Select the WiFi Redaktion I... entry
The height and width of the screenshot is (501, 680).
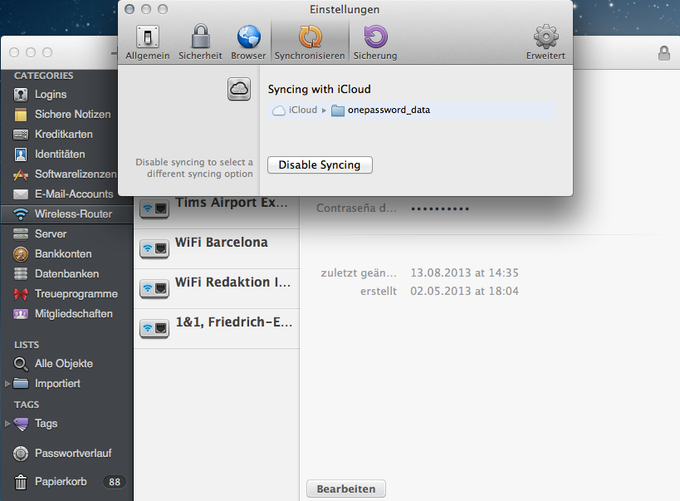click(217, 288)
